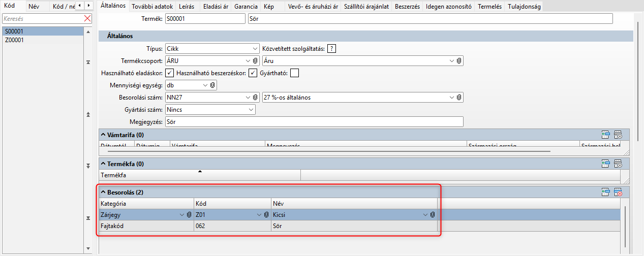Switch to the Leírás tab
Viewport: 644px width, 256px height.
click(x=187, y=7)
